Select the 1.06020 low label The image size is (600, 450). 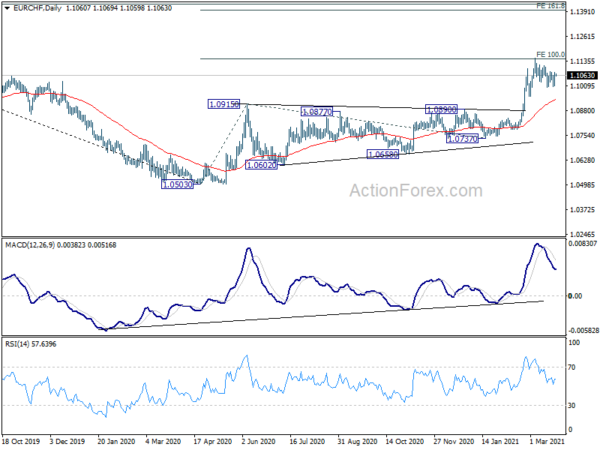265,166
